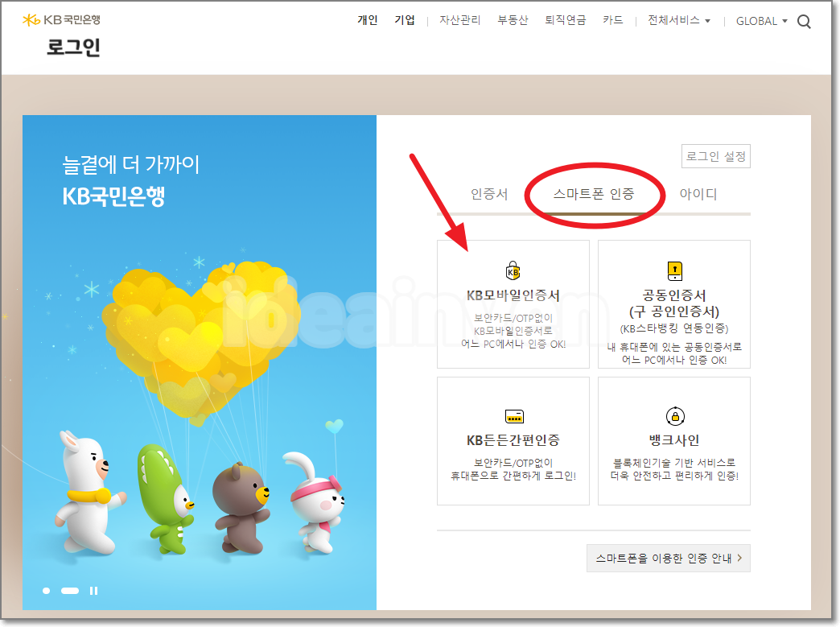Expand the 전체서비스 dropdown
The width and height of the screenshot is (840, 627).
pyautogui.click(x=679, y=20)
